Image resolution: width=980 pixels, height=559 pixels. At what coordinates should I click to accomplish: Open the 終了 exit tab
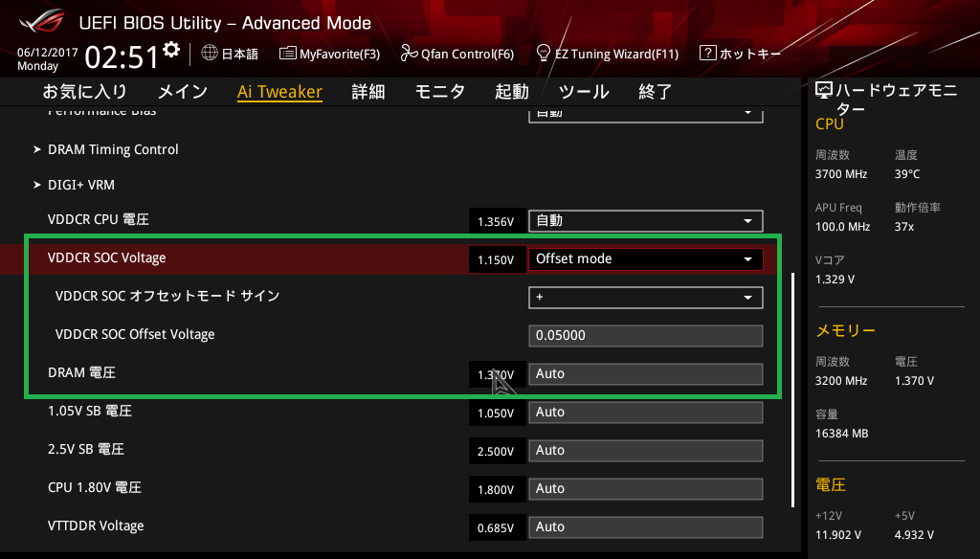655,92
